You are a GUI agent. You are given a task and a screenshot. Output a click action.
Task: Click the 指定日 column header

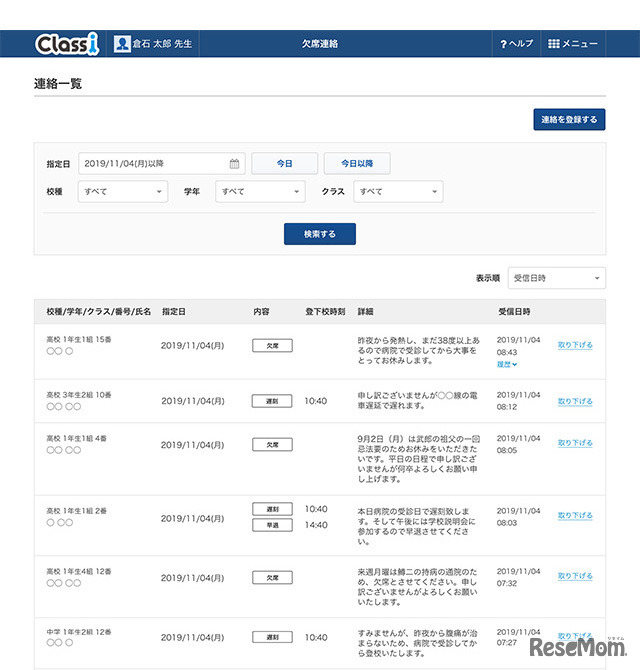pyautogui.click(x=173, y=311)
